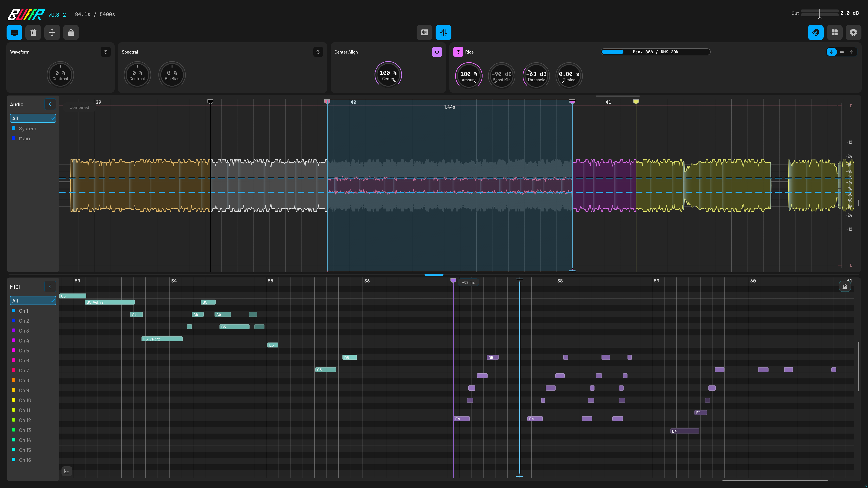This screenshot has height=488, width=868.
Task: Click the trash delete icon
Action: [33, 32]
